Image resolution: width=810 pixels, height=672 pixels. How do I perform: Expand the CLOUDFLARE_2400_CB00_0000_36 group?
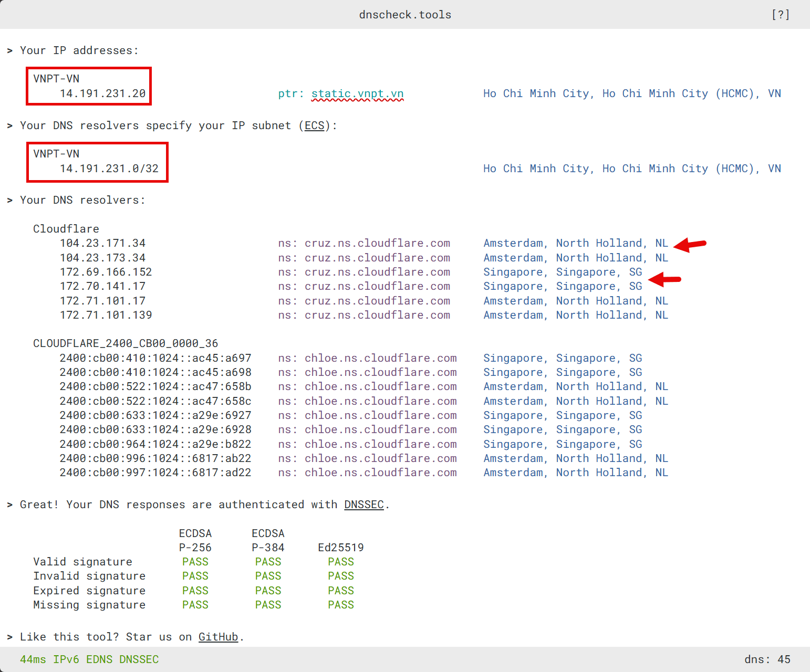coord(126,343)
